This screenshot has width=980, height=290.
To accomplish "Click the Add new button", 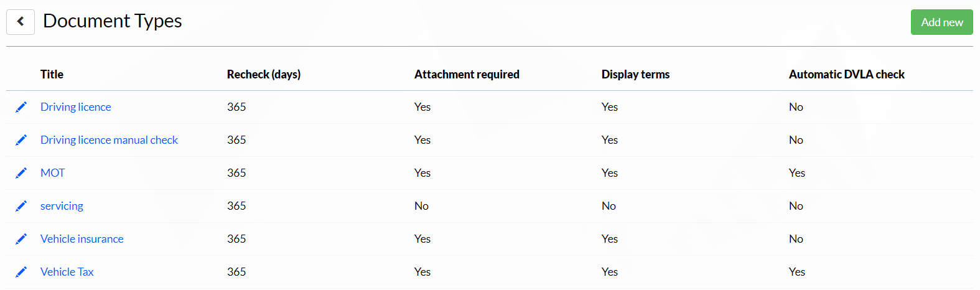I will [941, 22].
